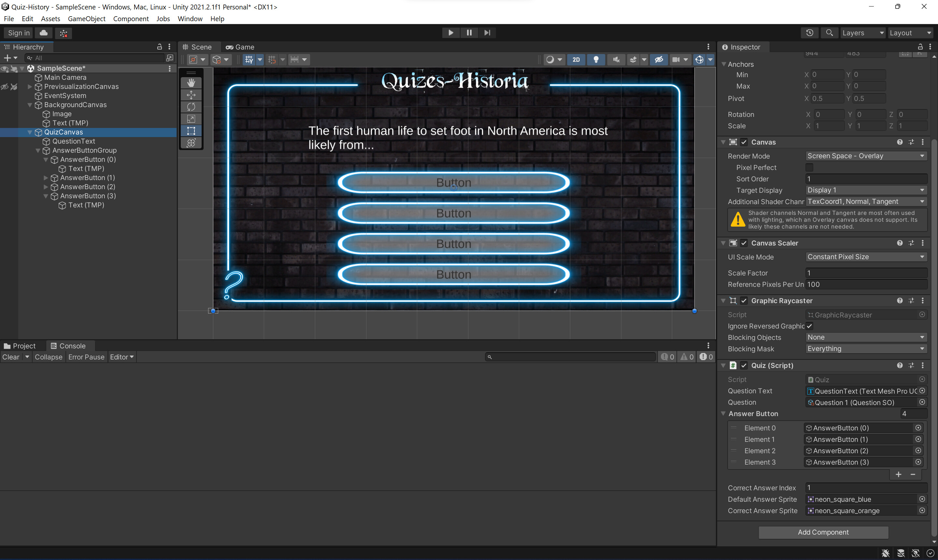Image resolution: width=938 pixels, height=560 pixels.
Task: Toggle scene lighting bulb icon
Action: tap(596, 60)
